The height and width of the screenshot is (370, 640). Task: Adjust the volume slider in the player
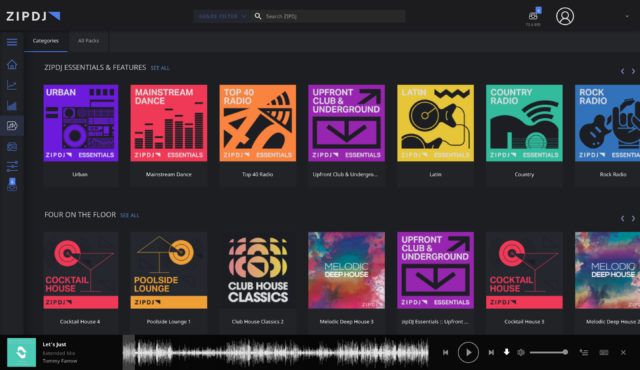(549, 352)
